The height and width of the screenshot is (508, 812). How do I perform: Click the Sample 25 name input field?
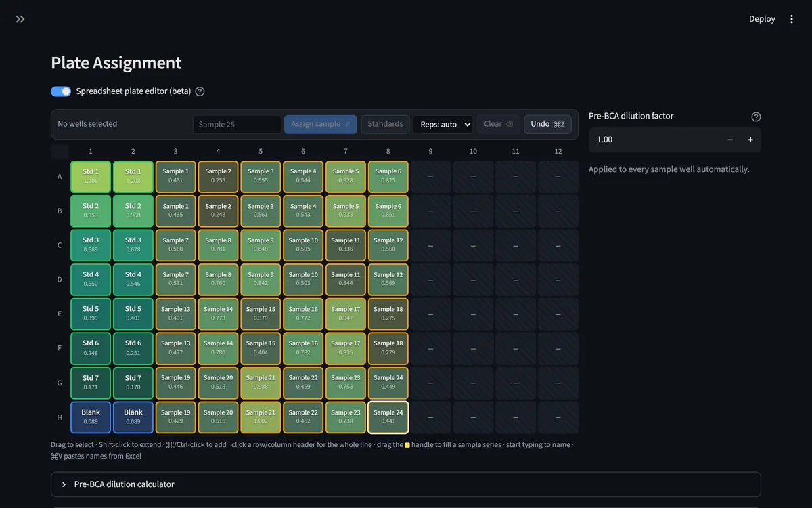pyautogui.click(x=237, y=125)
